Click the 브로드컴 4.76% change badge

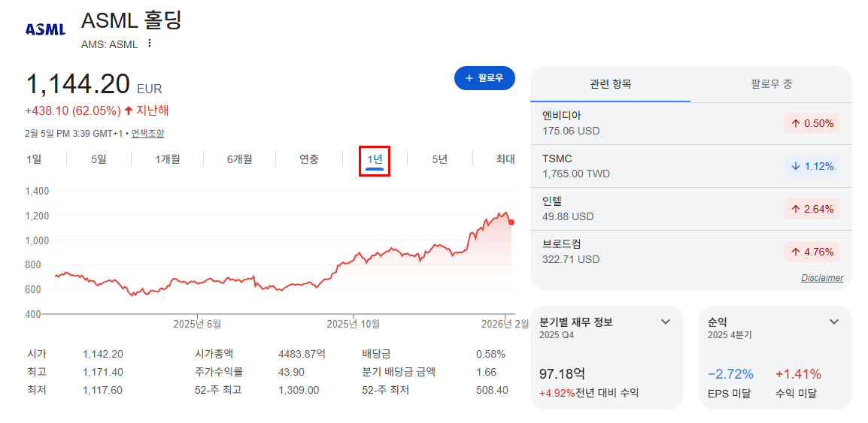click(x=812, y=252)
